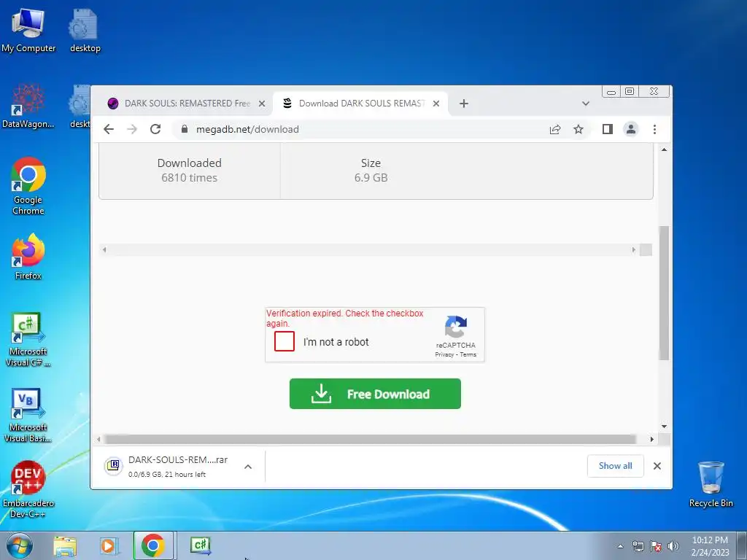Screen dimensions: 747x560
Task: Click the 6.9 GB size text
Action: [371, 178]
